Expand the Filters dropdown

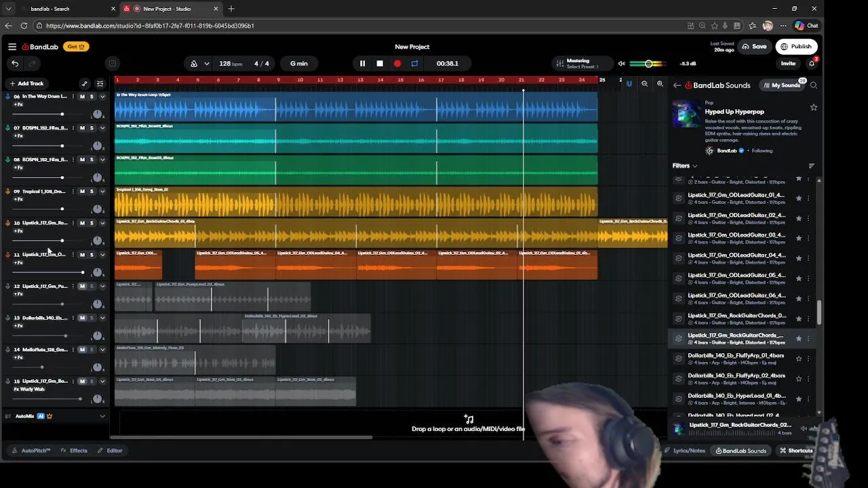point(684,166)
